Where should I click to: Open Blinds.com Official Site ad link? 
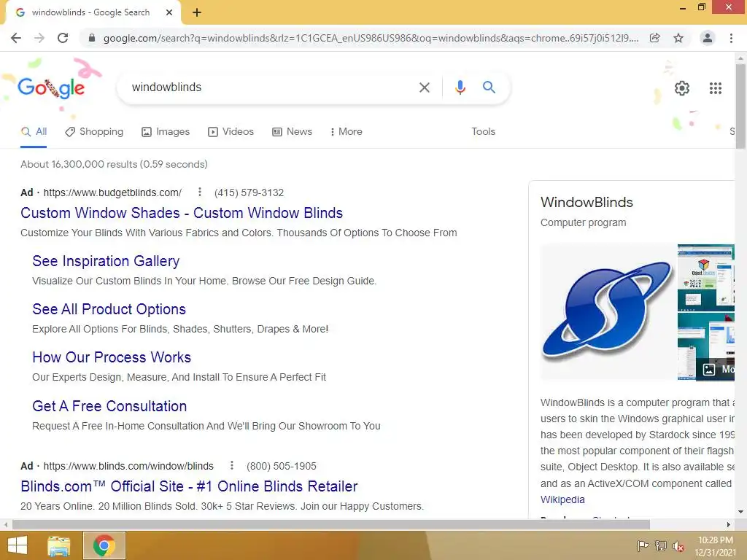[x=189, y=486]
